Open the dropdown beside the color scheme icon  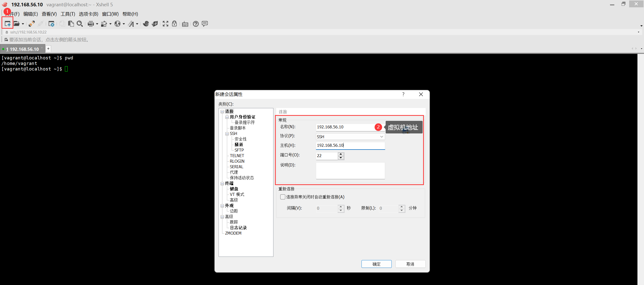click(110, 24)
